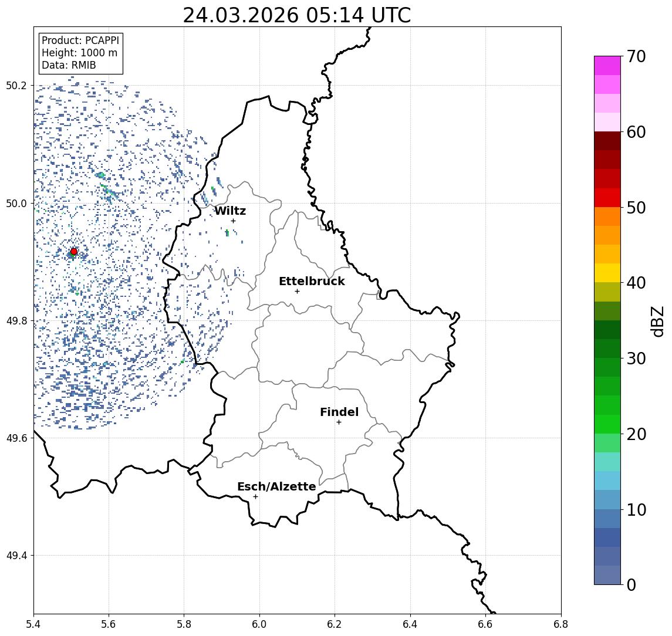Click the turquoise colorbar segment between 10 and 20
Screen dimensions: 672x636
click(x=607, y=462)
